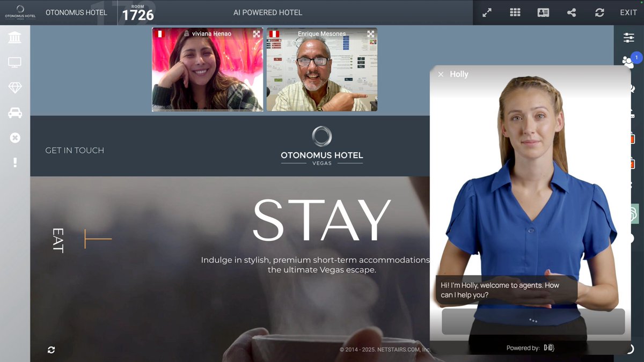Click the green ChatGPT-style icon in right sidebar
This screenshot has width=644, height=362.
[634, 214]
